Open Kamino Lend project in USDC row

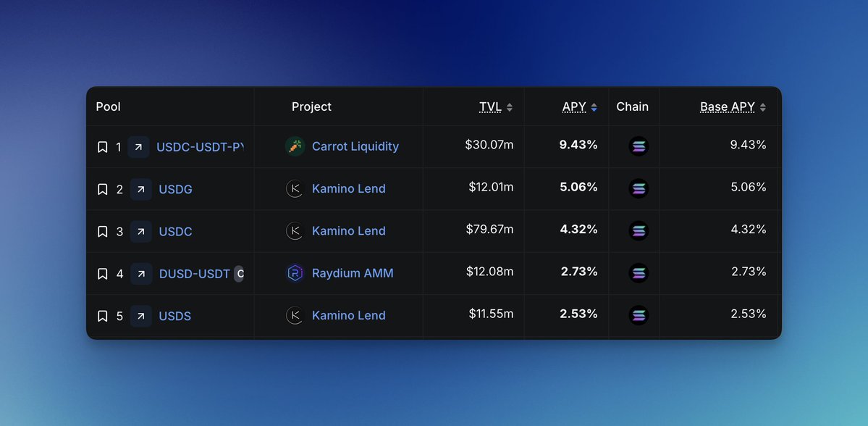pyautogui.click(x=348, y=231)
